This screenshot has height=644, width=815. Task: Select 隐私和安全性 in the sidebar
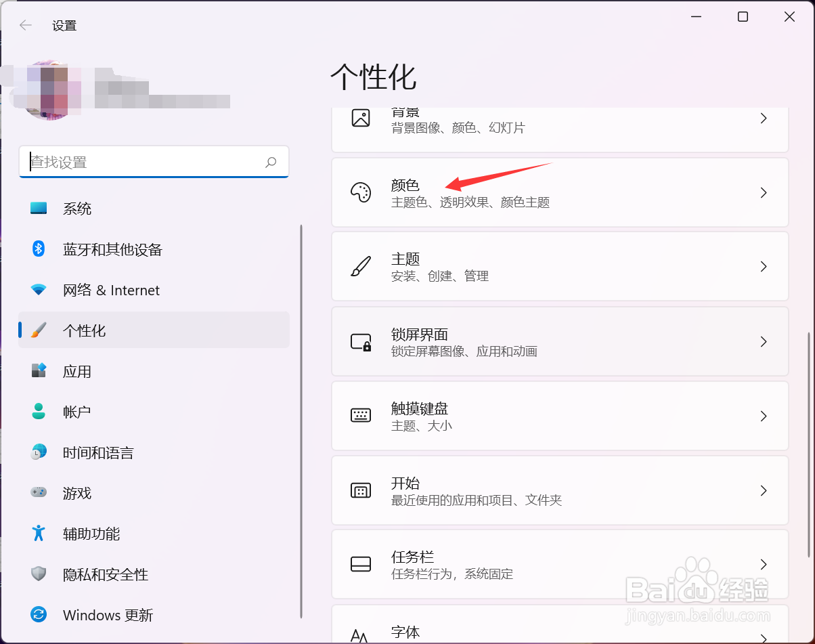(x=105, y=574)
